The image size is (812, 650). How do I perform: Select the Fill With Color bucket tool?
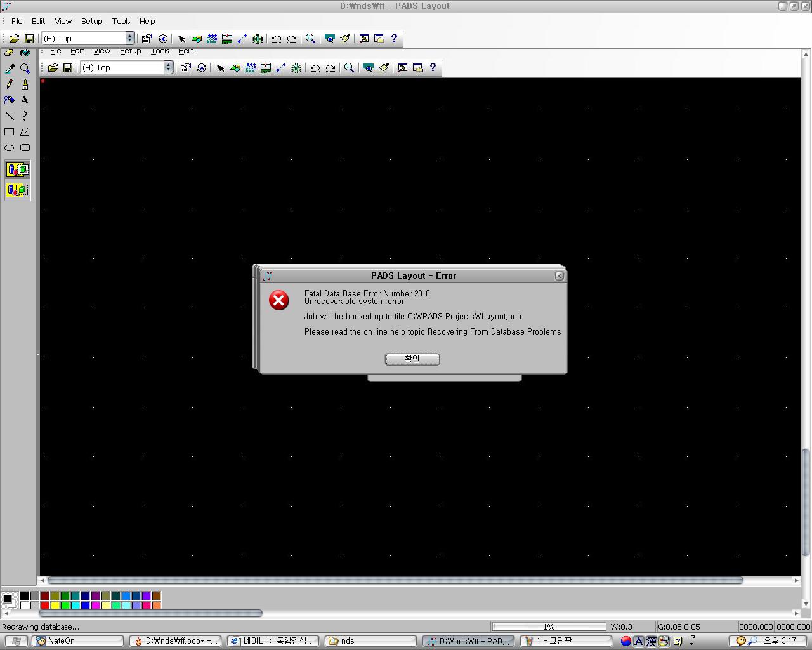pos(25,53)
